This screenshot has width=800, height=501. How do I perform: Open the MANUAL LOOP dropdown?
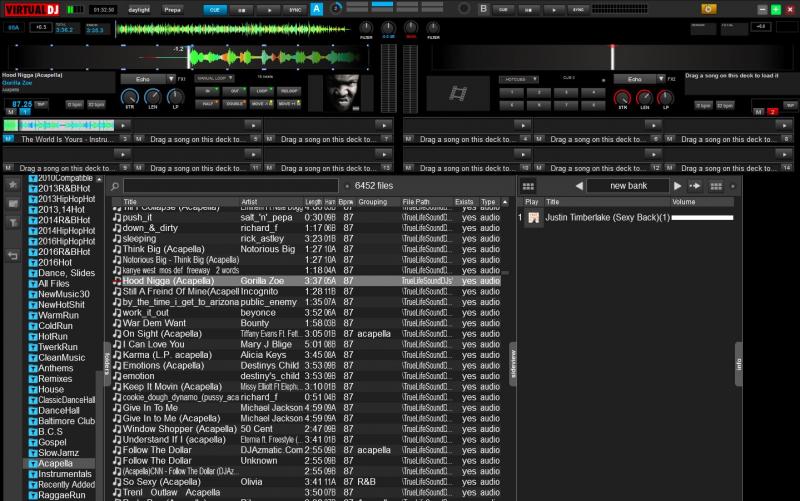click(x=215, y=78)
